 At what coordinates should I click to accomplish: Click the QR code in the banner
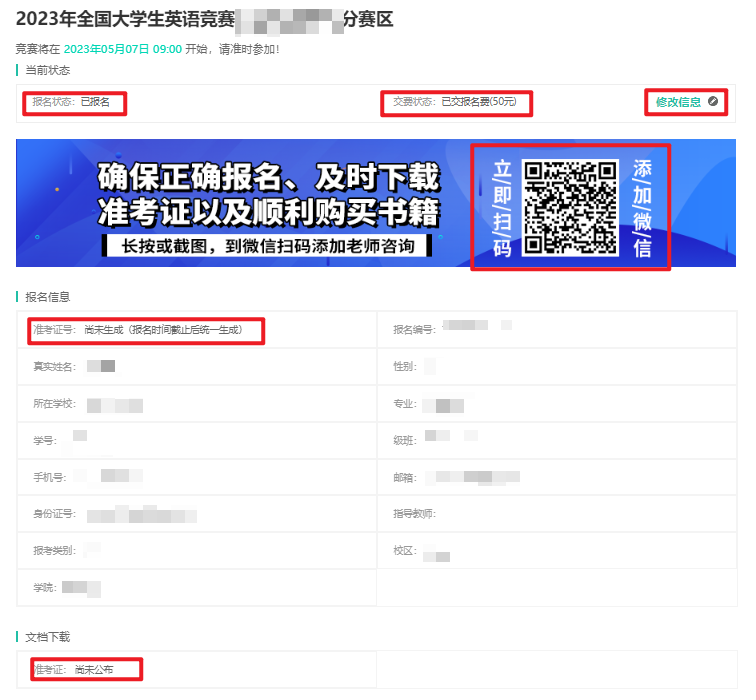(x=571, y=207)
